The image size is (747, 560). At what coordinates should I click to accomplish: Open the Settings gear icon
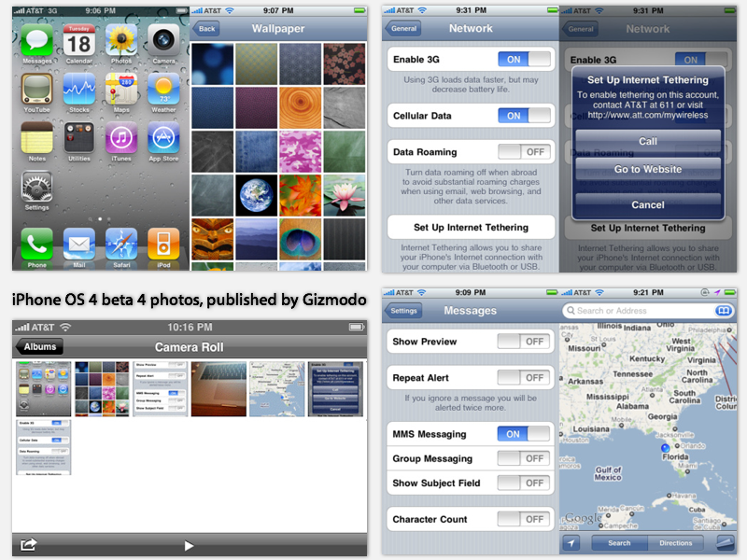click(x=36, y=187)
